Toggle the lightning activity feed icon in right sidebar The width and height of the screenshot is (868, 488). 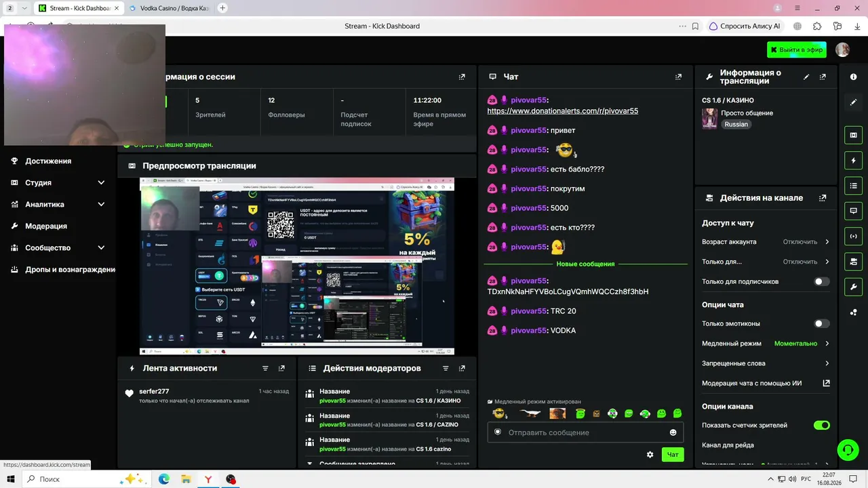[x=853, y=161]
